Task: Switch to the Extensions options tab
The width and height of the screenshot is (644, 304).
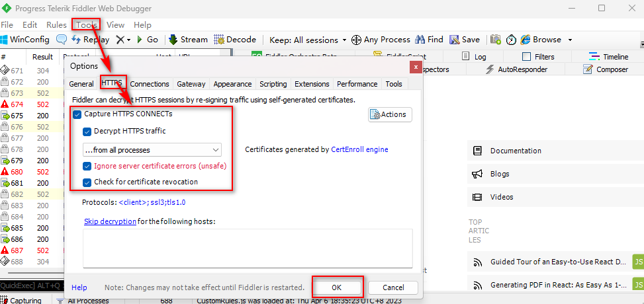Action: [312, 84]
